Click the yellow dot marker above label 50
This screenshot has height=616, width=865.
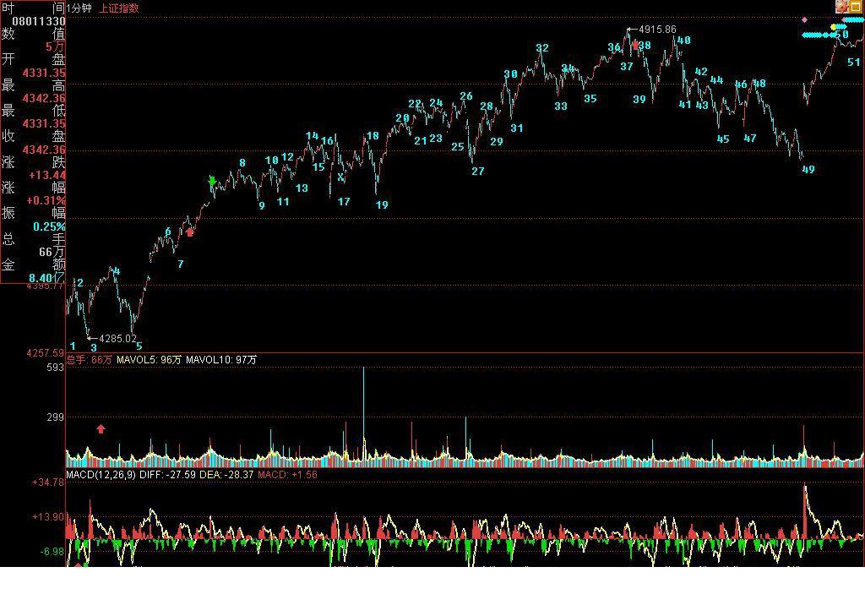pos(833,26)
